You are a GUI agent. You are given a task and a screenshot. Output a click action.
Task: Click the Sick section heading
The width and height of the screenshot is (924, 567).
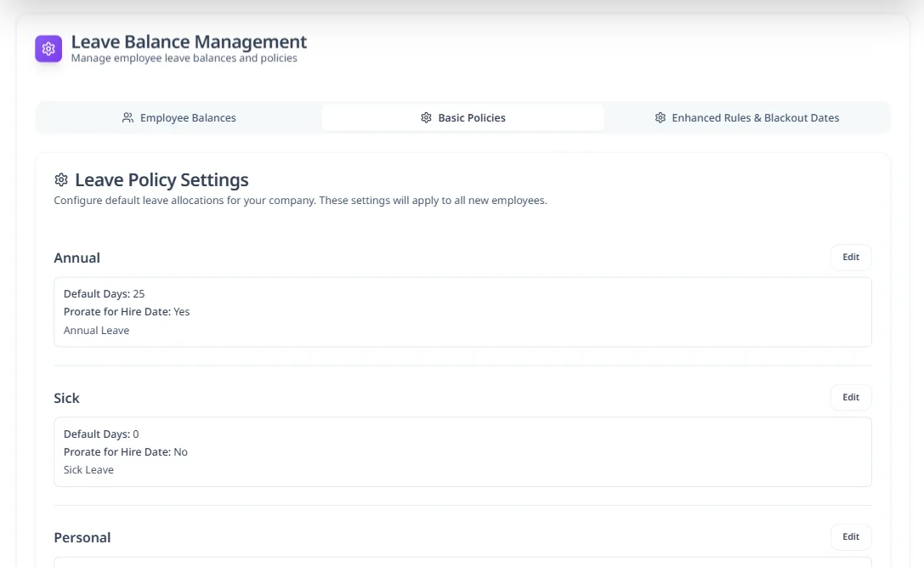click(66, 398)
